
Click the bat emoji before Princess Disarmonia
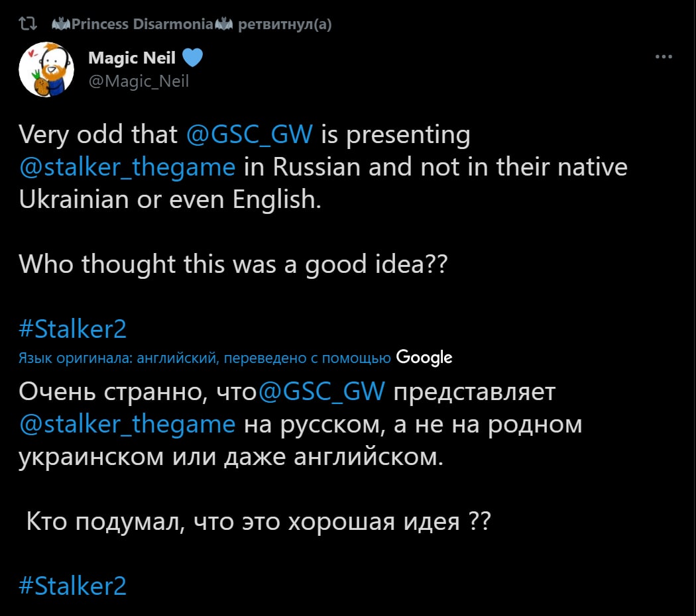[60, 26]
